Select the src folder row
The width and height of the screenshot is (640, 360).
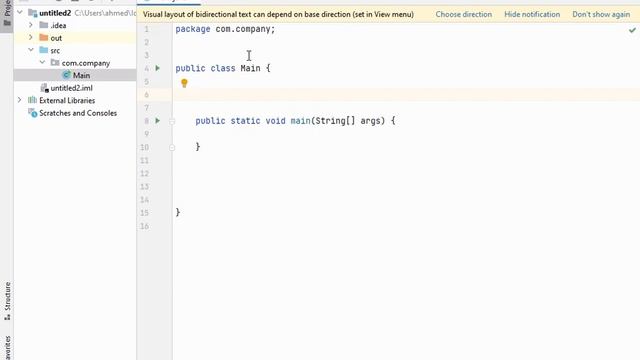click(x=75, y=50)
